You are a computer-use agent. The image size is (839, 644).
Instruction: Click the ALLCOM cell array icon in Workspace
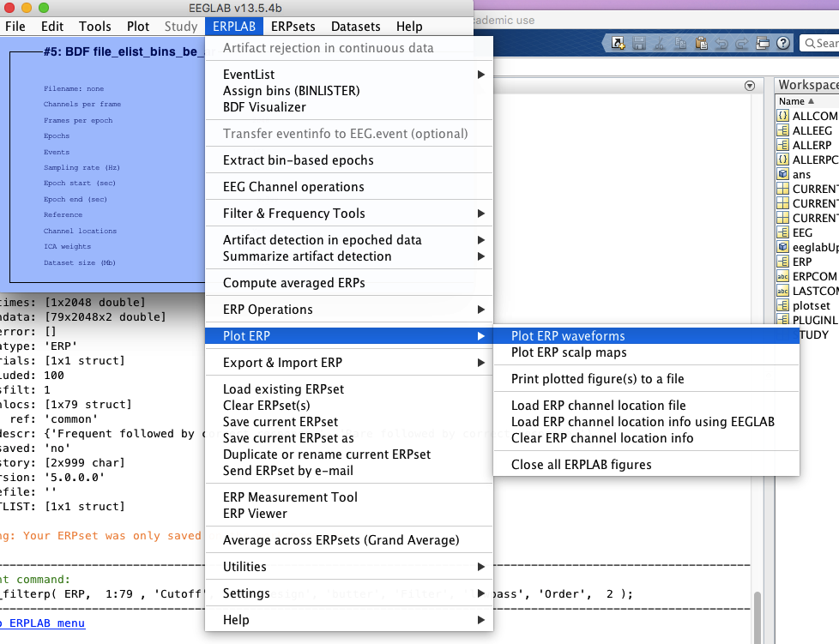[783, 116]
